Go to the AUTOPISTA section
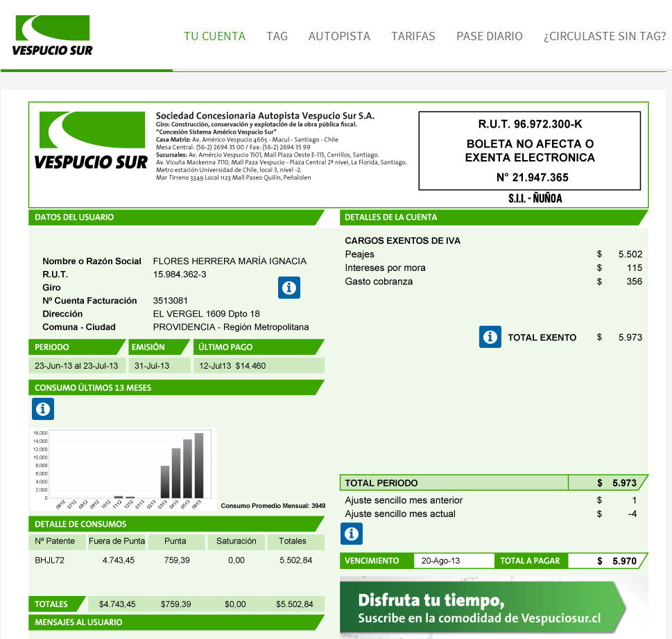672x639 pixels. coord(339,36)
